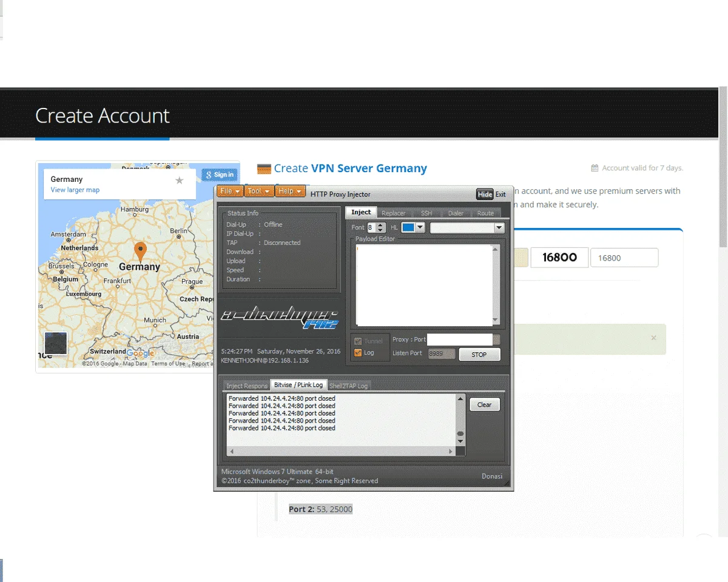Click the browser page vertical scrollbar
The width and height of the screenshot is (728, 582).
click(723, 167)
